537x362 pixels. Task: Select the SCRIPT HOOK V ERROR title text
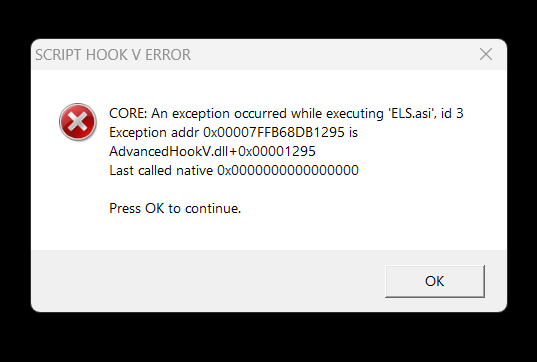click(x=113, y=55)
